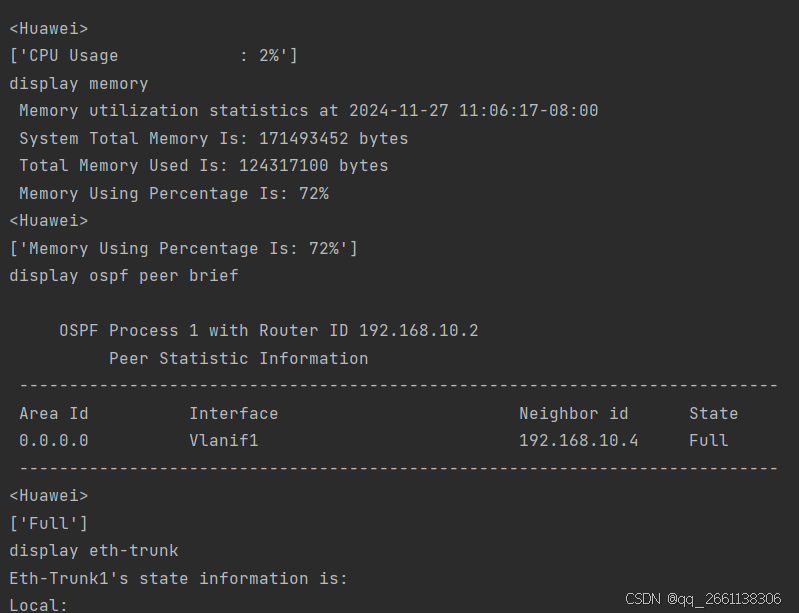Viewport: 799px width, 613px height.
Task: Click the Vlanif1 interface entry
Action: click(223, 440)
